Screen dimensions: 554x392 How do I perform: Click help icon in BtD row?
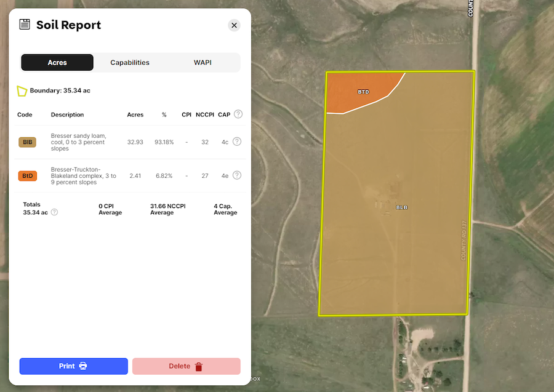(x=237, y=175)
